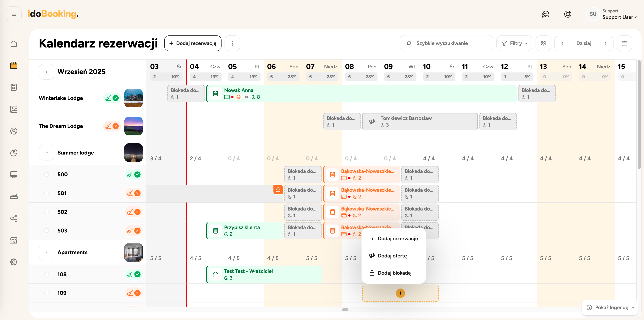Select radio button for room 108
This screenshot has height=320, width=644.
pyautogui.click(x=46, y=274)
